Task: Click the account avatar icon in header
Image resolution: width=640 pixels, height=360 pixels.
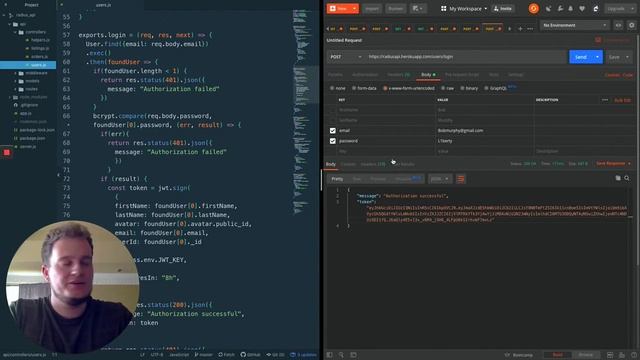Action: [x=596, y=9]
